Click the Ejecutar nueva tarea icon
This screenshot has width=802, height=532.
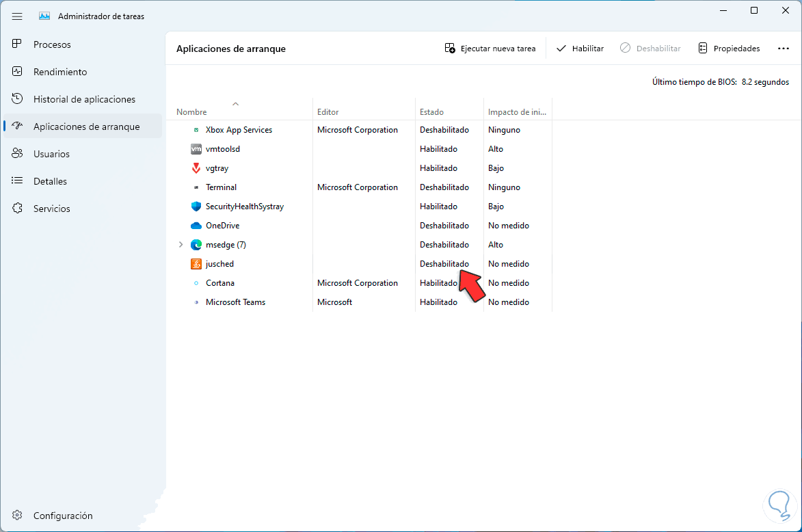tap(450, 48)
